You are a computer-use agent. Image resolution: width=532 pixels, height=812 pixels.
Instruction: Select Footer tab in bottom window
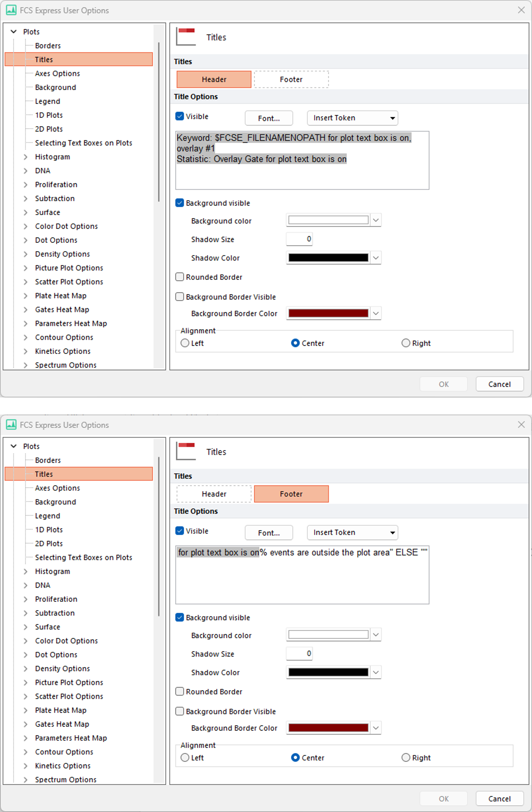click(x=291, y=494)
